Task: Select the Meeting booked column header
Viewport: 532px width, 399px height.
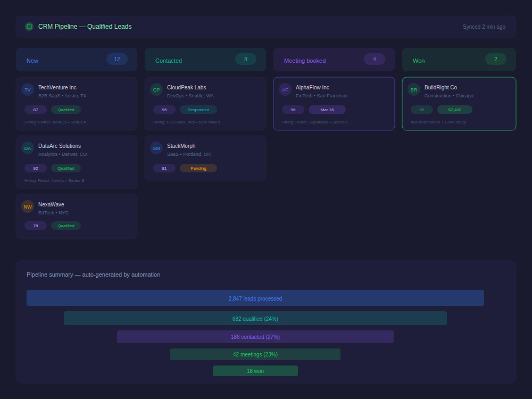Action: click(x=334, y=60)
